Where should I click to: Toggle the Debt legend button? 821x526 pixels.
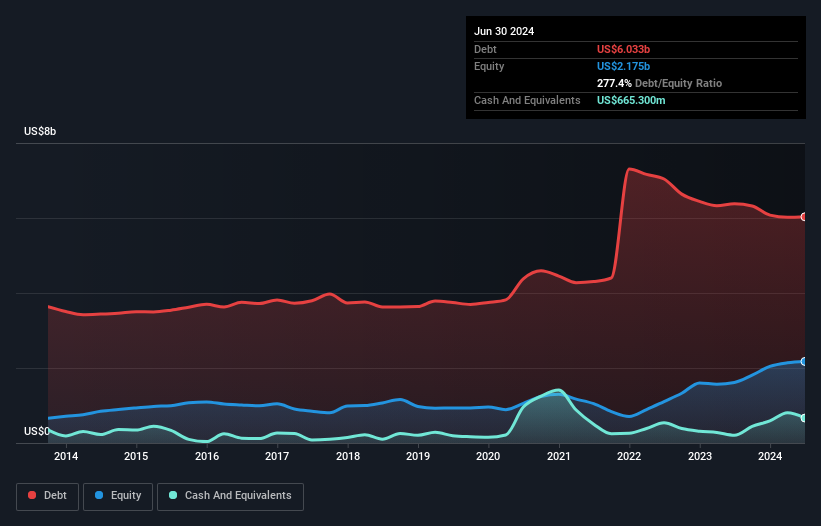pyautogui.click(x=48, y=496)
